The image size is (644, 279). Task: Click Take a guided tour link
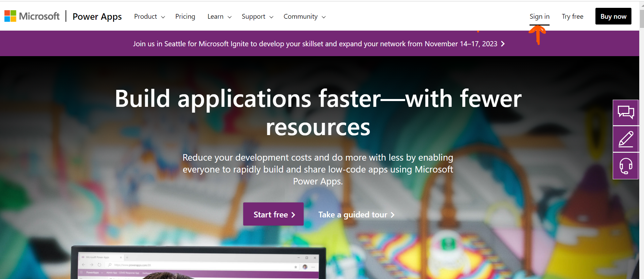(356, 215)
